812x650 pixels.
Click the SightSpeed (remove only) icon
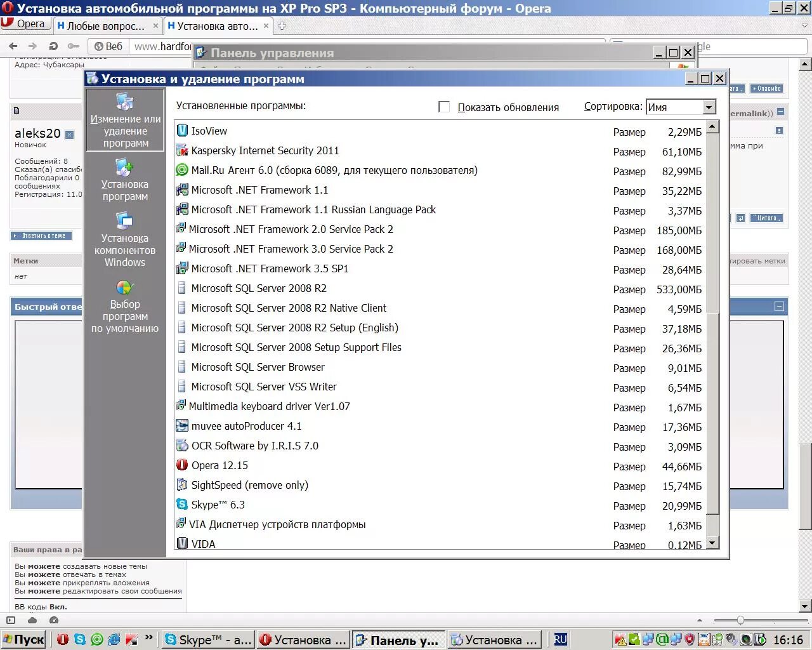pos(182,485)
